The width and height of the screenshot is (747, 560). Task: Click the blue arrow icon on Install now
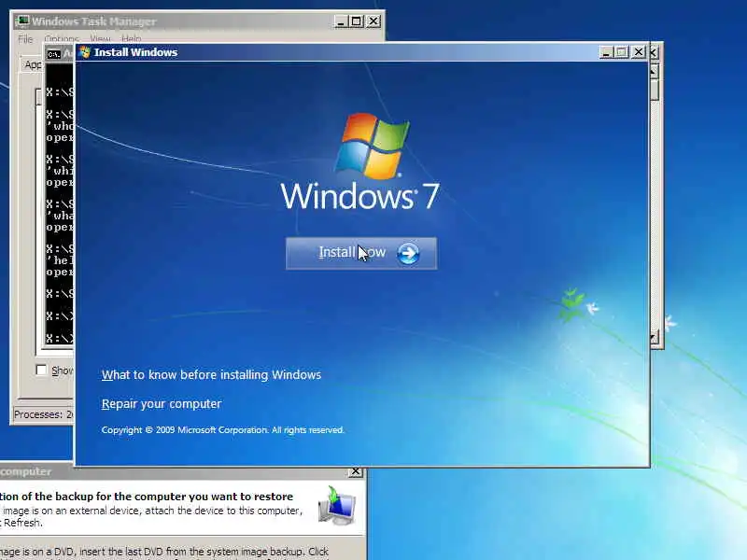point(408,253)
